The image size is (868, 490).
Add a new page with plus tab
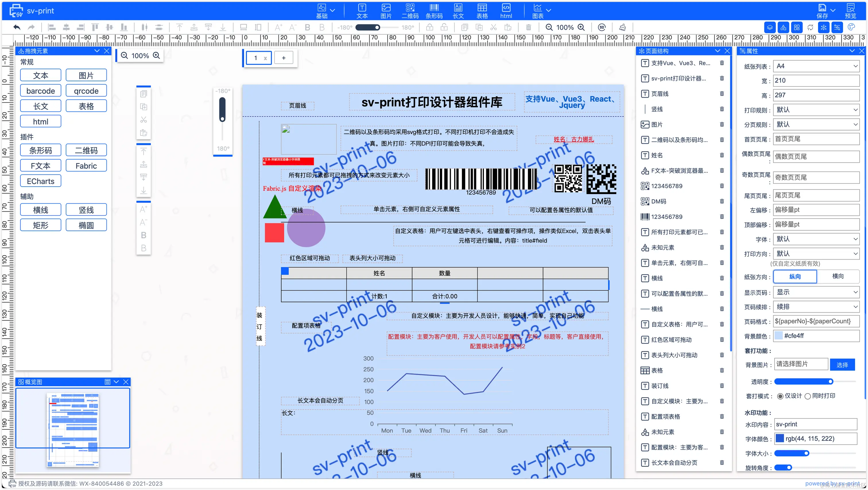[x=284, y=58]
